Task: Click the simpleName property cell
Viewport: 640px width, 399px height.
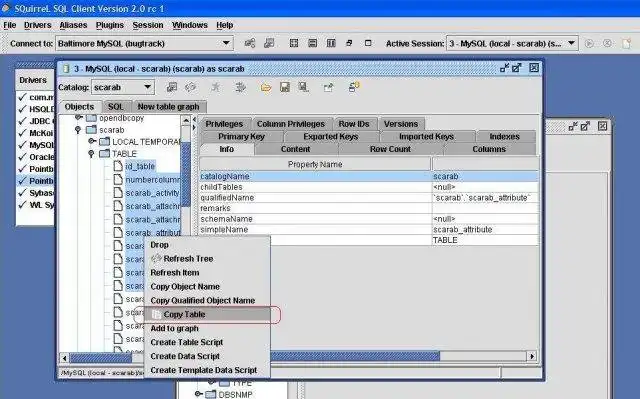Action: click(x=315, y=230)
